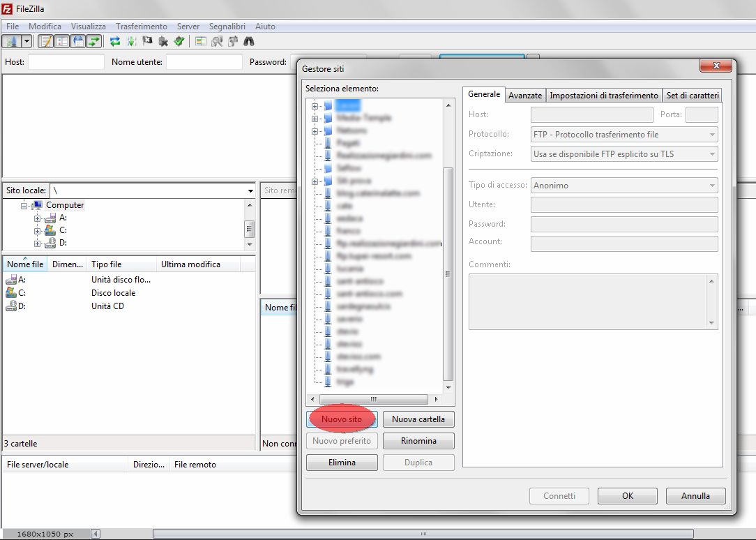Switch to the Avanzate tab
The width and height of the screenshot is (756, 540).
tap(524, 96)
